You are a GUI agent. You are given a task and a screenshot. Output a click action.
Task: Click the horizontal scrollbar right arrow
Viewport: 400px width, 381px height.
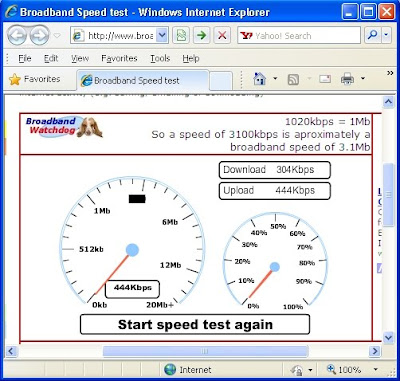tap(375, 351)
